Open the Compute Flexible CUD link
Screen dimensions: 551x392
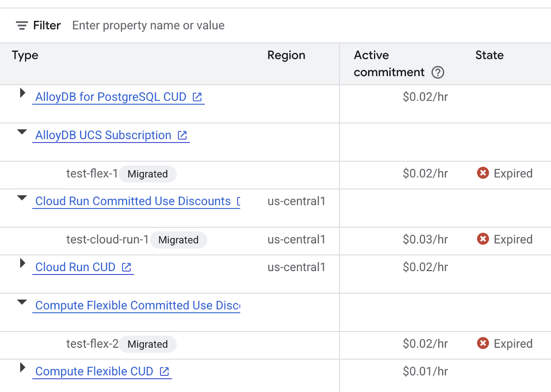[94, 372]
